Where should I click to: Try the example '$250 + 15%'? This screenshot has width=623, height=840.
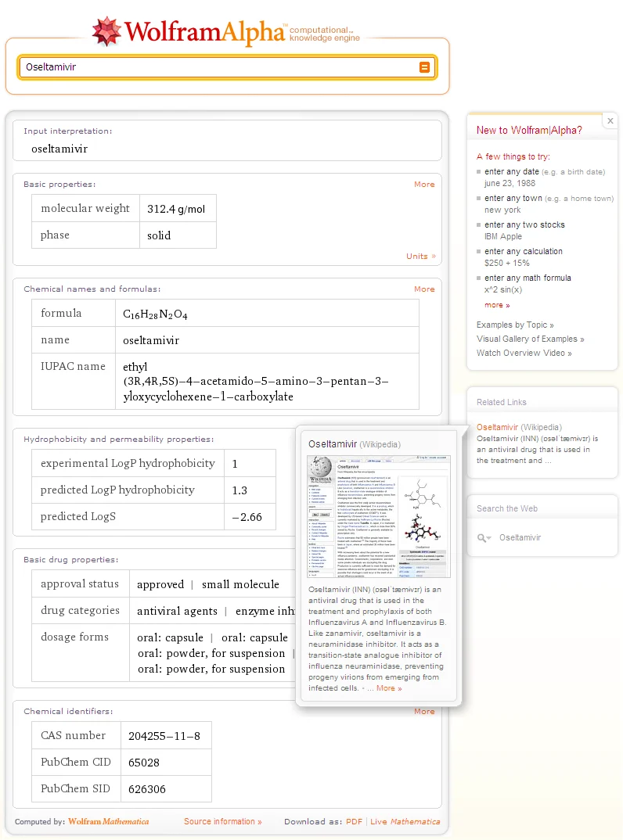point(506,263)
